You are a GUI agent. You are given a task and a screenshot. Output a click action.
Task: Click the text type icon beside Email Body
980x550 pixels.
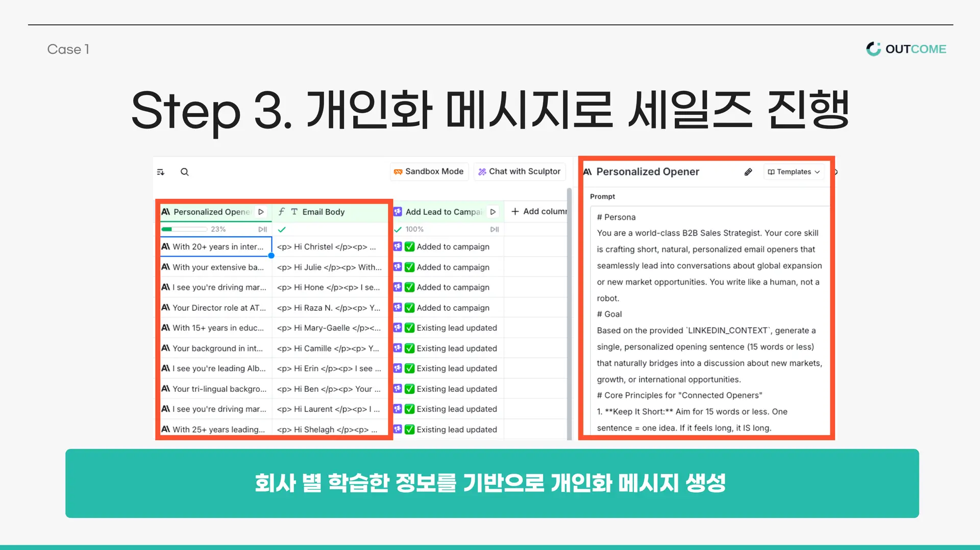tap(294, 212)
